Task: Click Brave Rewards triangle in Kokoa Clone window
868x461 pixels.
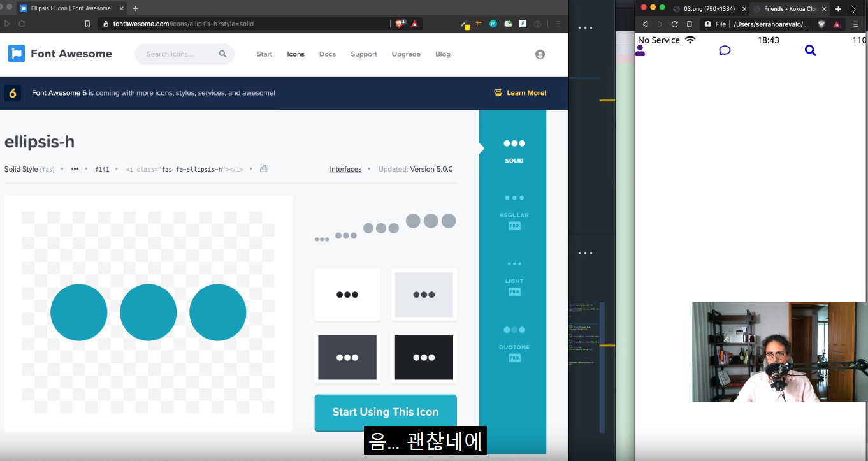Action: [837, 24]
